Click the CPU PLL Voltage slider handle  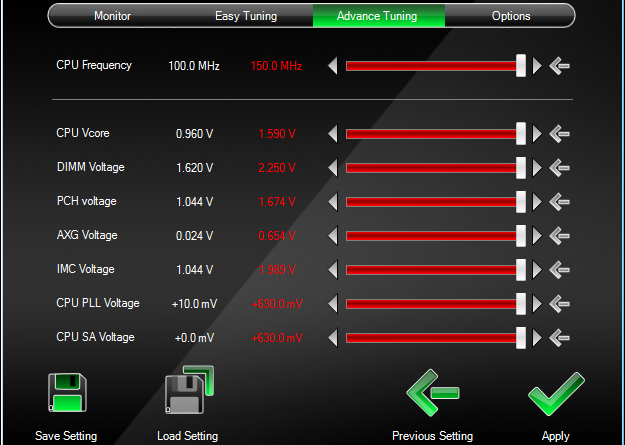pyautogui.click(x=521, y=304)
